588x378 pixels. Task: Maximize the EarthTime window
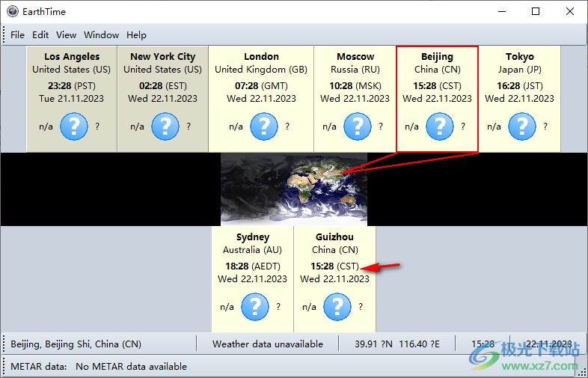pos(536,12)
